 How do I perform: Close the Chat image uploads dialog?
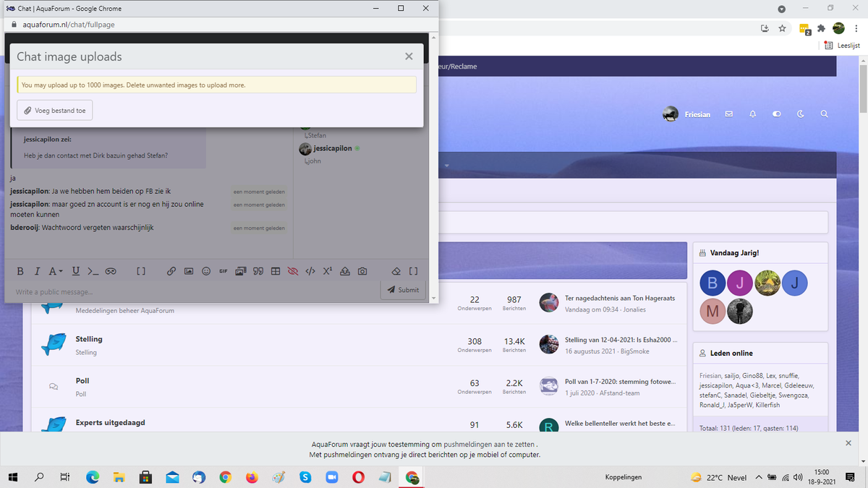pyautogui.click(x=409, y=56)
